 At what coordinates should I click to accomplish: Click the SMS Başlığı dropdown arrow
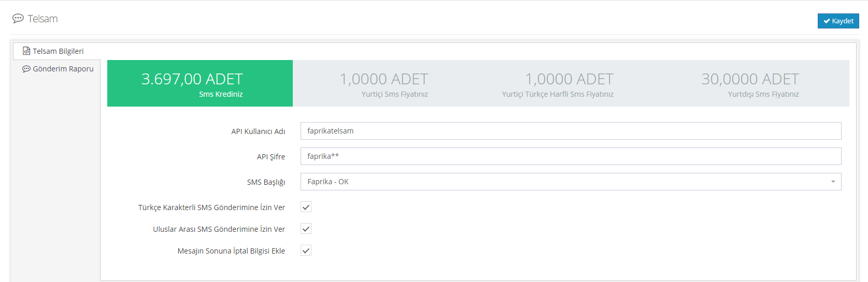[833, 182]
